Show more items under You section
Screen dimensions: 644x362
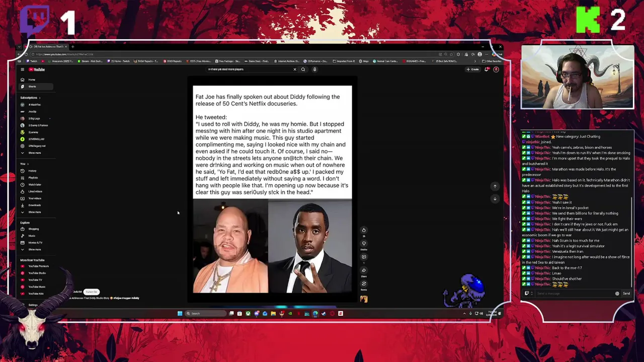pos(36,212)
